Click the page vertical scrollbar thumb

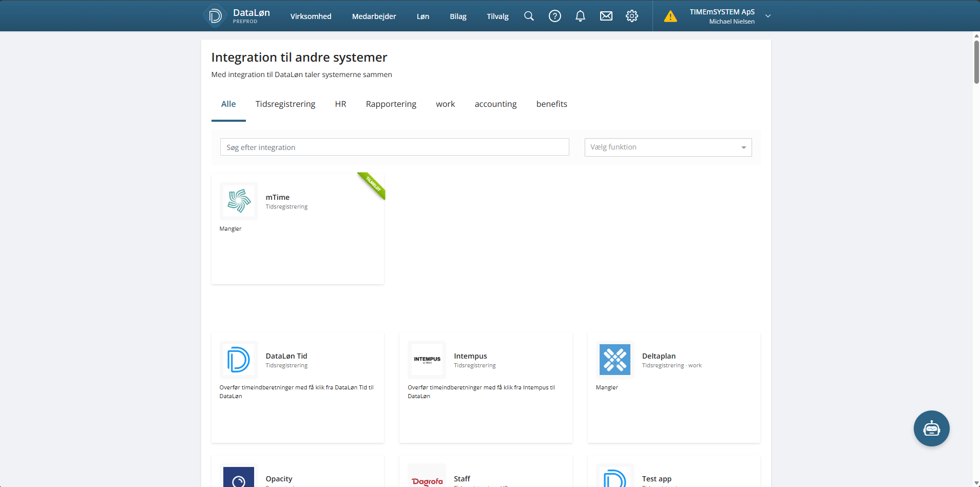976,62
